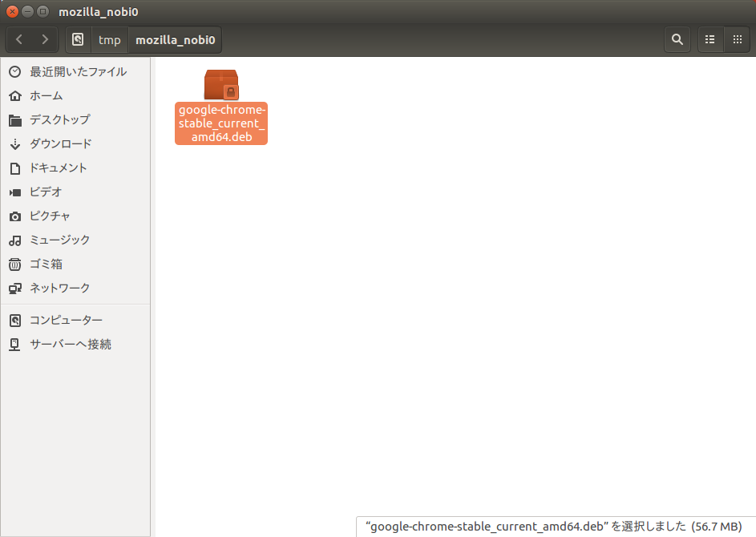Click the Trash bin icon in sidebar
This screenshot has width=756, height=537.
point(15,264)
